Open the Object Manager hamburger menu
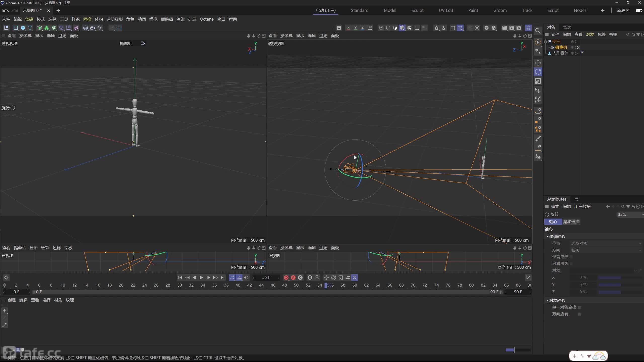 pos(547,34)
